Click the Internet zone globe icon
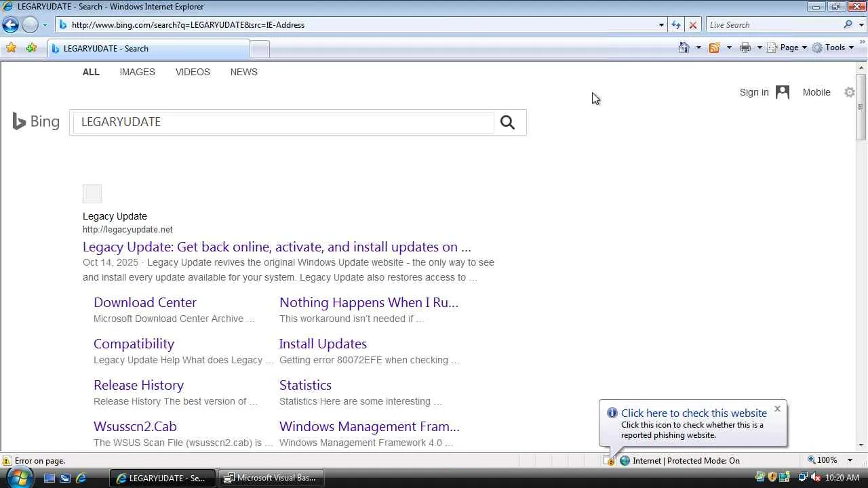 pyautogui.click(x=625, y=461)
